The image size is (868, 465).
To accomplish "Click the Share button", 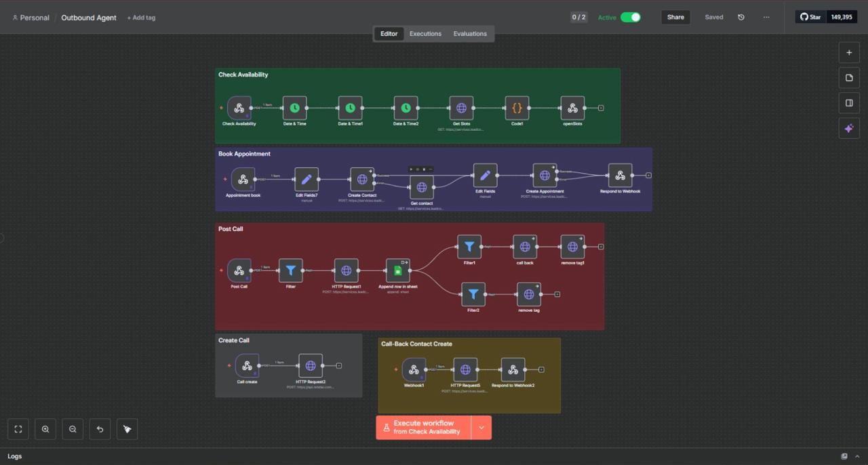I will click(675, 17).
